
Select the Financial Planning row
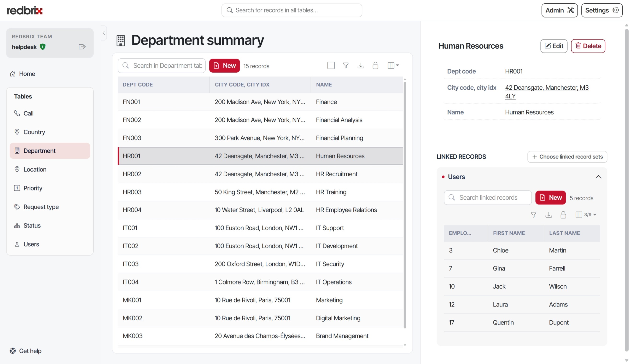(x=260, y=138)
